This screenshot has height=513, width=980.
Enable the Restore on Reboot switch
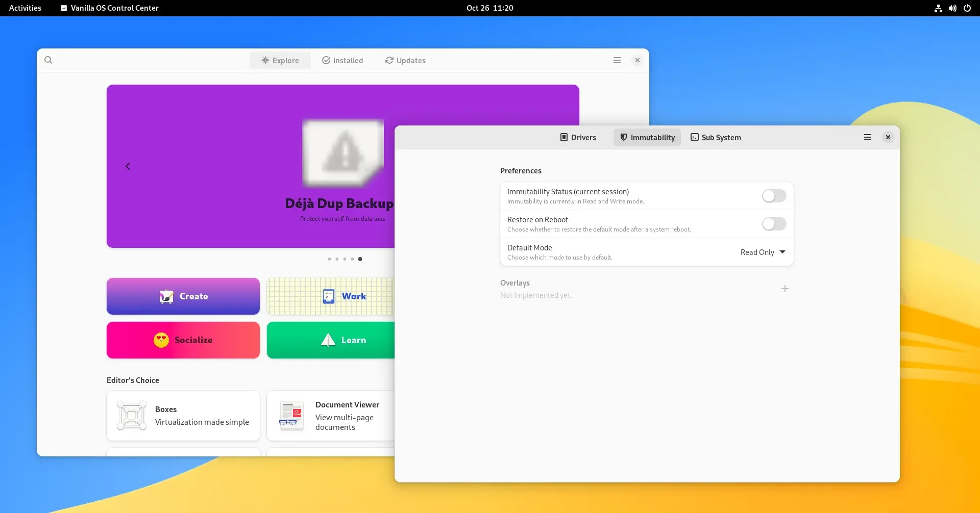(x=774, y=224)
